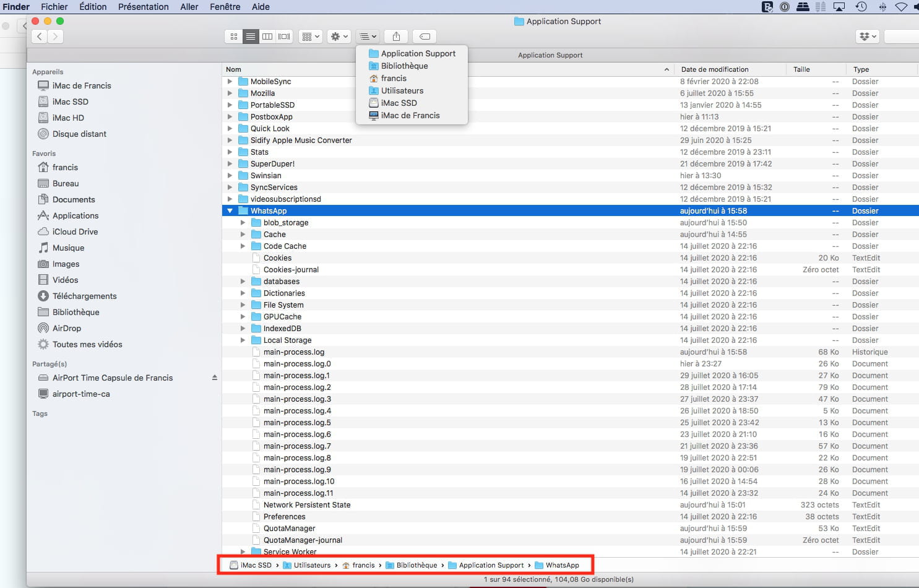Switch to icon view in Finder toolbar

pos(234,37)
